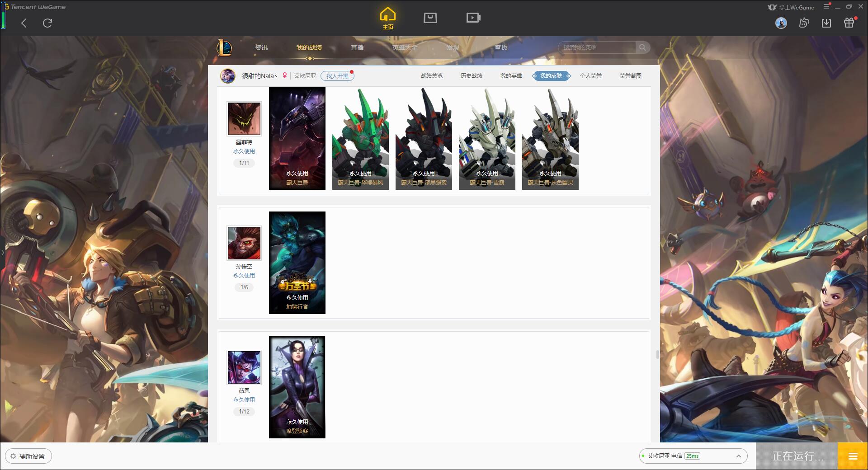The height and width of the screenshot is (470, 868).
Task: Click the 正在运行 game status button
Action: 797,456
